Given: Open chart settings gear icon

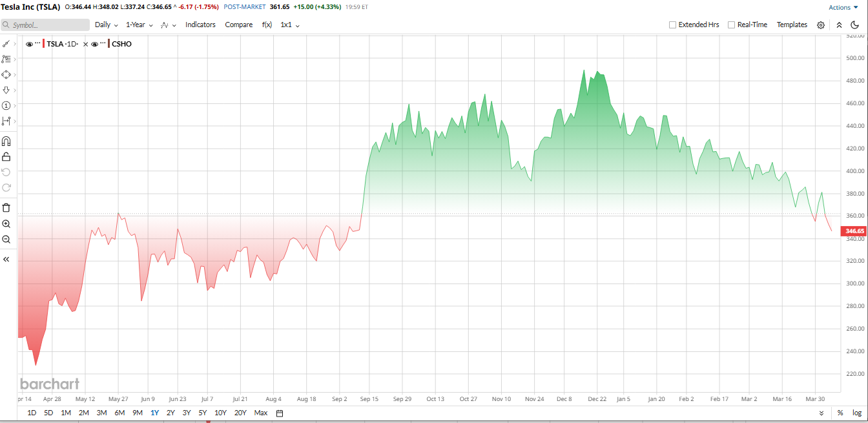Looking at the screenshot, I should 821,25.
